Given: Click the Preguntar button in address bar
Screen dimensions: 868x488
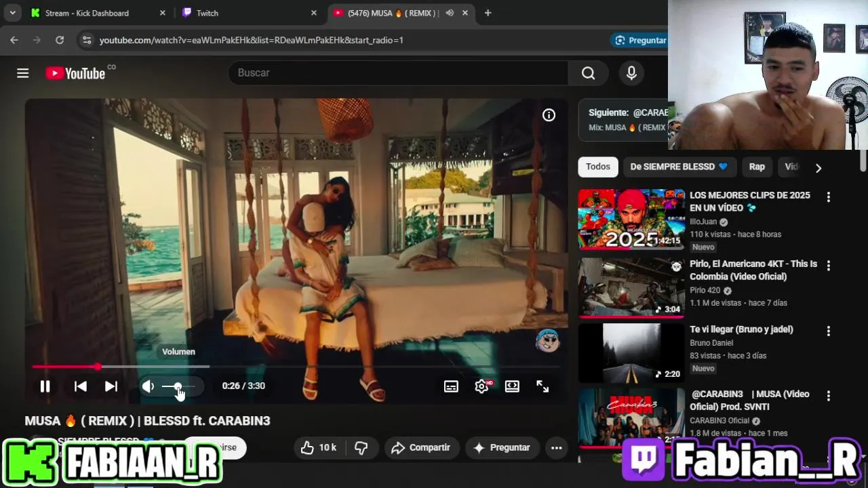Looking at the screenshot, I should point(640,40).
